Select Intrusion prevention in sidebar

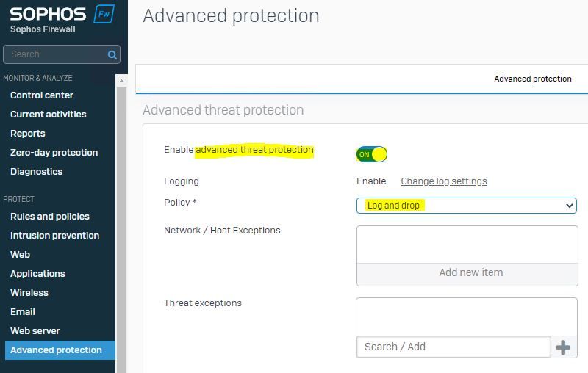tap(54, 236)
